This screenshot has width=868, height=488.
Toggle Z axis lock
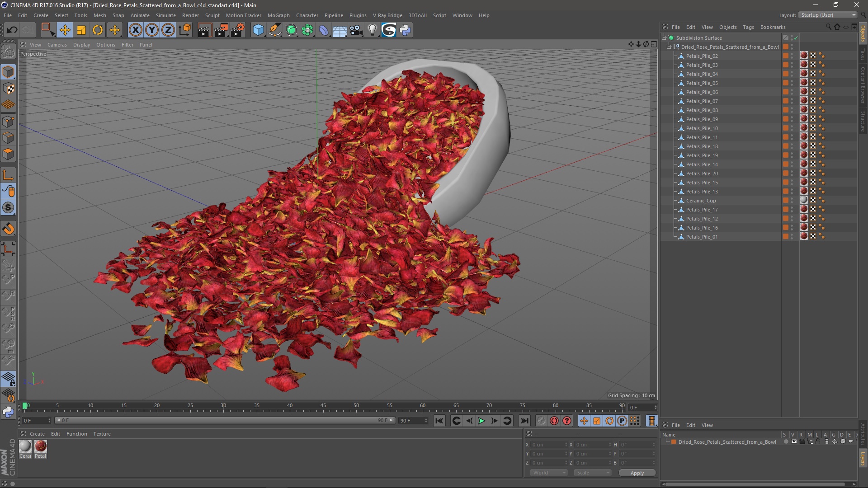pyautogui.click(x=168, y=30)
